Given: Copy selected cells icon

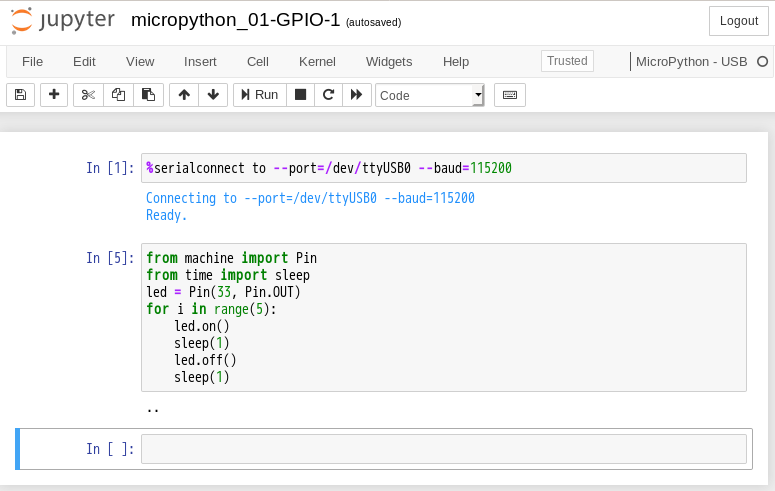Looking at the screenshot, I should pos(118,95).
